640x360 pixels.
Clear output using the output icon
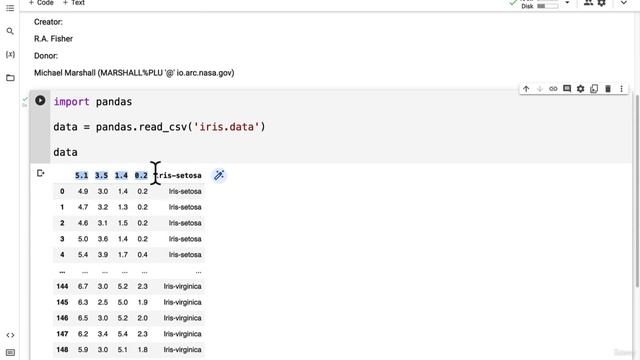point(40,173)
